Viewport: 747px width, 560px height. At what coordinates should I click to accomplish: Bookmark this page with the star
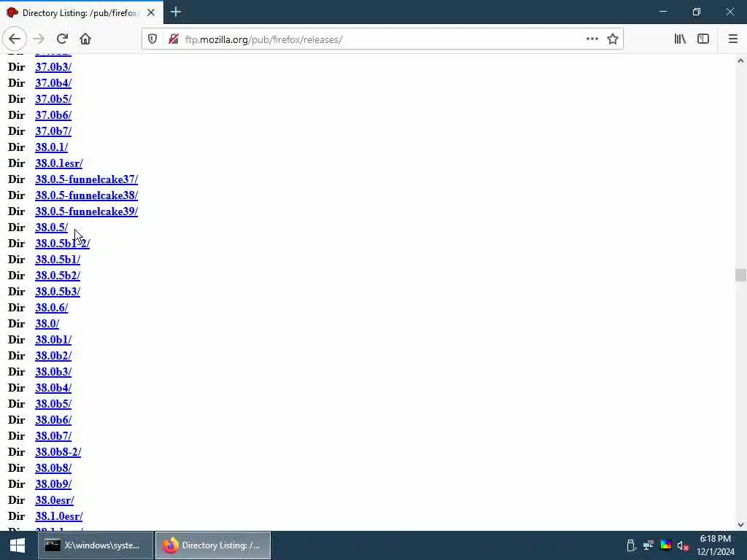coord(613,39)
